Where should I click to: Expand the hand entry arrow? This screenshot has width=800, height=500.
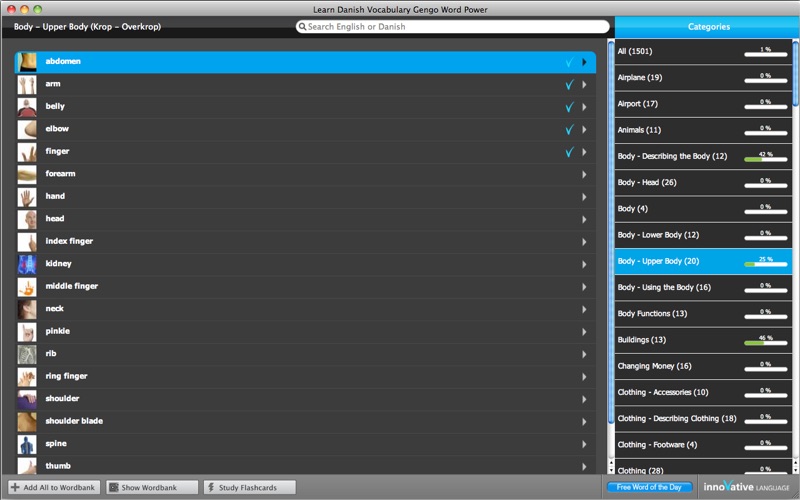[x=584, y=197]
